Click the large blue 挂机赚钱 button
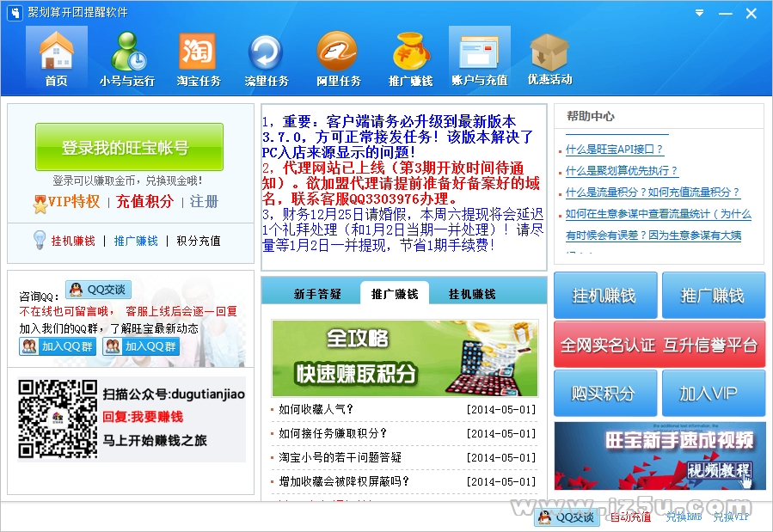The width and height of the screenshot is (773, 532). (605, 295)
